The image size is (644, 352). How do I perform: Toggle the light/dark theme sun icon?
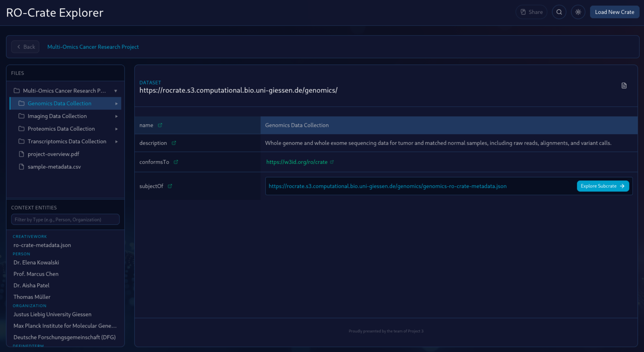pos(578,12)
